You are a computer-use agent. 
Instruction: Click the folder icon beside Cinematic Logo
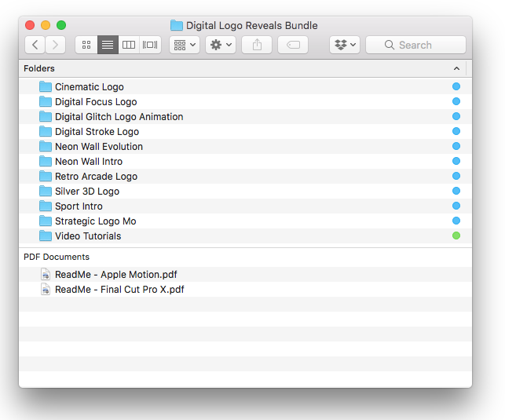(46, 86)
